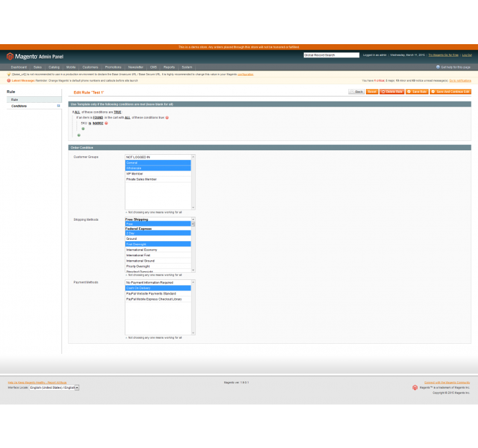
Task: Click the save icon beside Conditions tab
Action: click(x=58, y=105)
